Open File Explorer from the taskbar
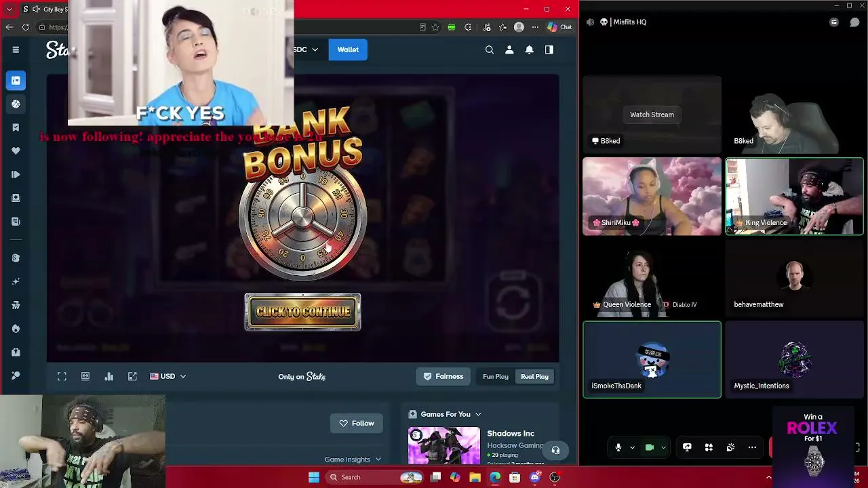 tap(475, 477)
